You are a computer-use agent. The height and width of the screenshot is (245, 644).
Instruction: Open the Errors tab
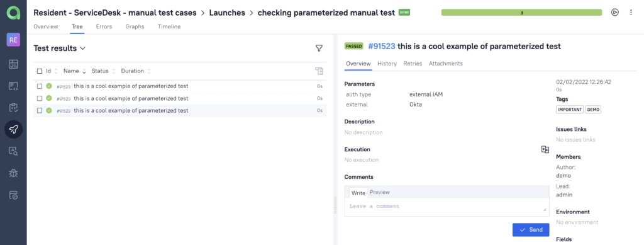pos(104,26)
